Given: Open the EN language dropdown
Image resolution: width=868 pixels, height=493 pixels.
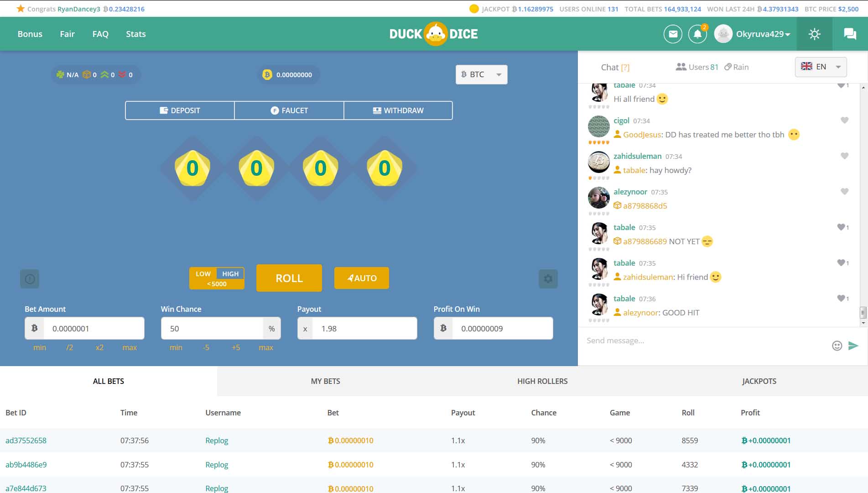Looking at the screenshot, I should 821,67.
